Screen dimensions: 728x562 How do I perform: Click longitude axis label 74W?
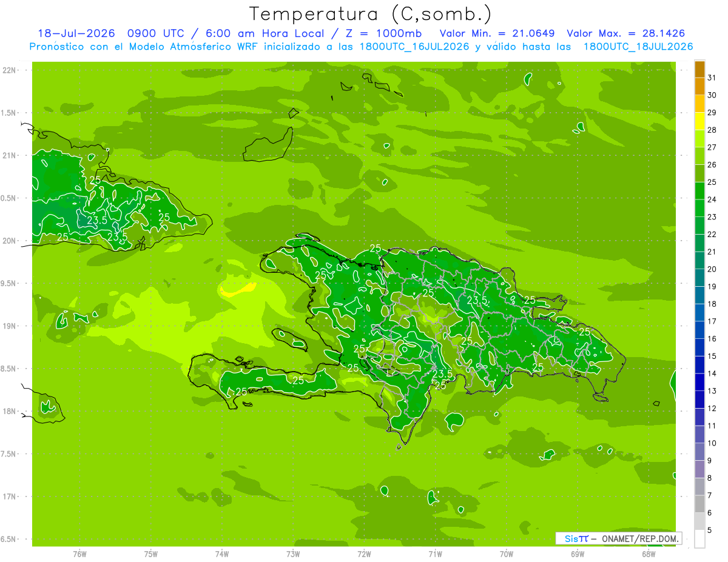[x=222, y=554]
